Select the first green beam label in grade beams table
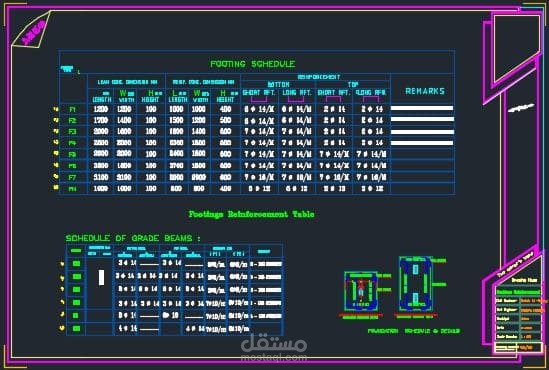Image resolution: width=549 pixels, height=370 pixels. pos(76,264)
